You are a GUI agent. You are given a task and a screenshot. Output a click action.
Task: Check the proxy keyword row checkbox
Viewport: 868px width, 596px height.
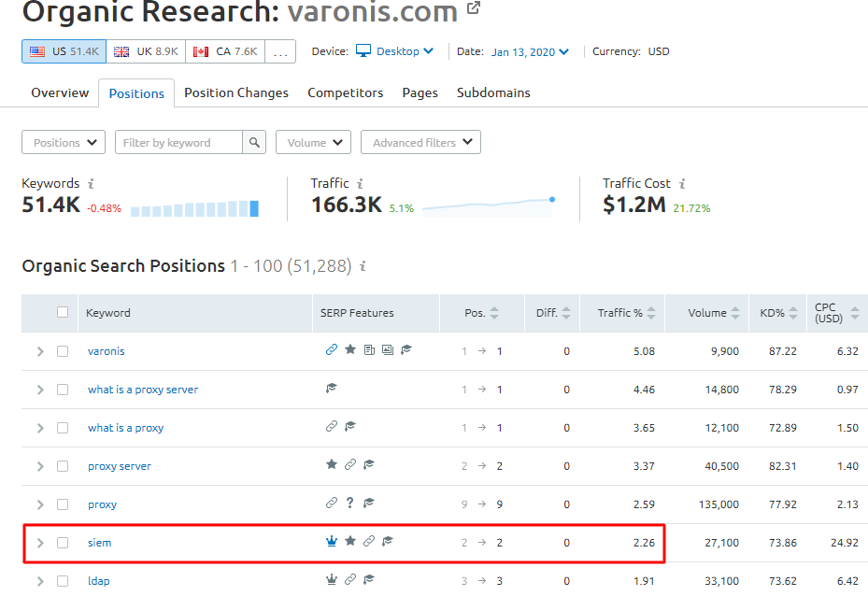pos(63,504)
